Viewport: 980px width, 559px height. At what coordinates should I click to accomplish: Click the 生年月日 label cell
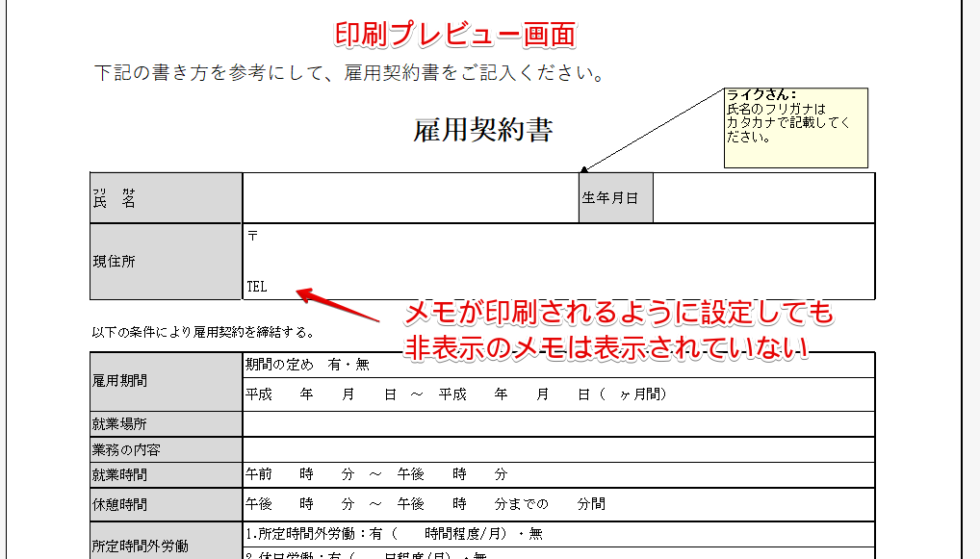click(614, 196)
